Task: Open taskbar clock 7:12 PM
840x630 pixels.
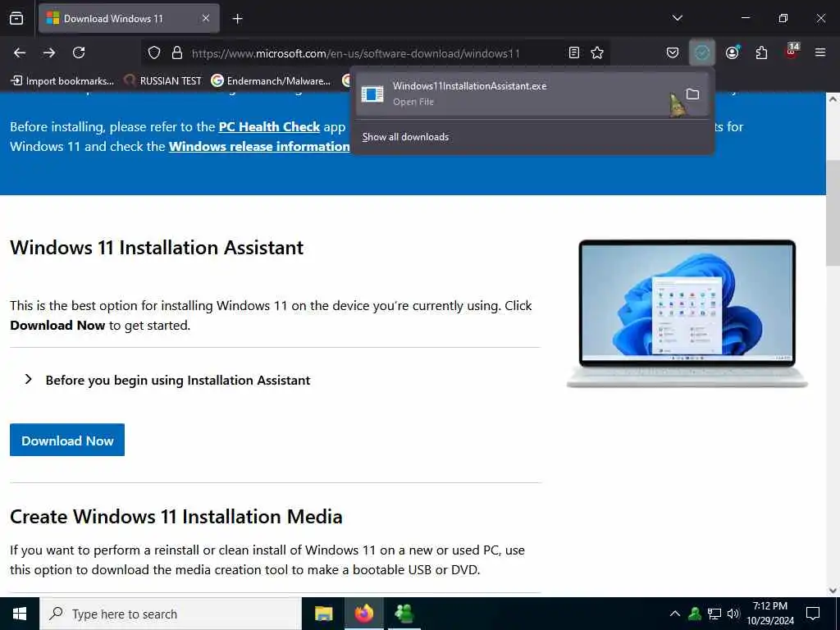Action: click(x=770, y=614)
